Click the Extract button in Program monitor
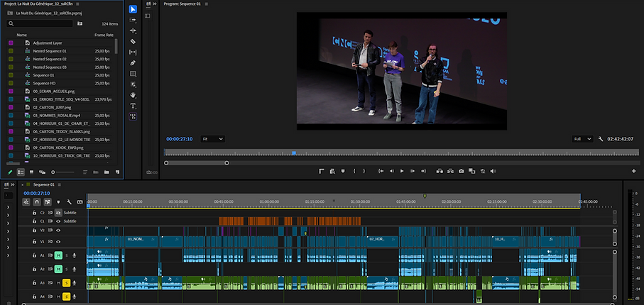Viewport: 644px width, 305px height. pyautogui.click(x=450, y=171)
